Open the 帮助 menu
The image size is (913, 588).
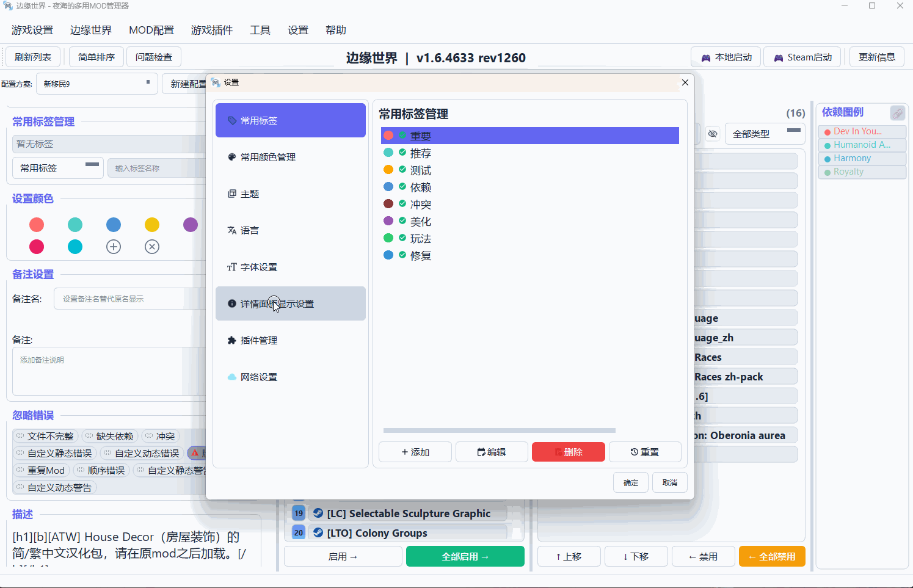tap(335, 29)
